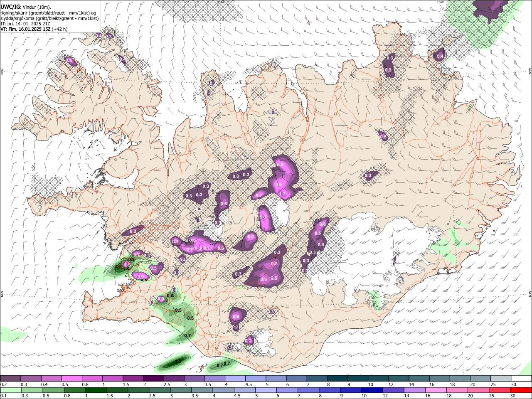The width and height of the screenshot is (532, 399).
Task: Pick lower legend swatch between 2.5 and 3
Action: pyautogui.click(x=160, y=390)
